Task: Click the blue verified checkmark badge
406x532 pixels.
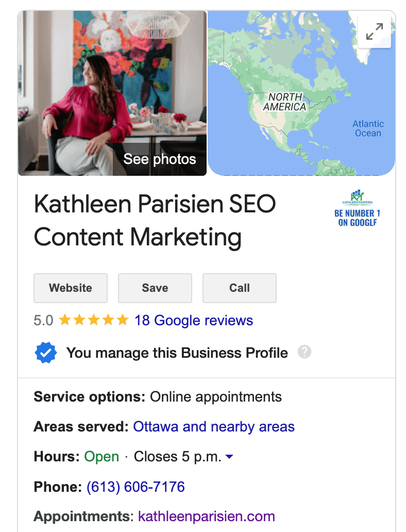Action: 45,353
